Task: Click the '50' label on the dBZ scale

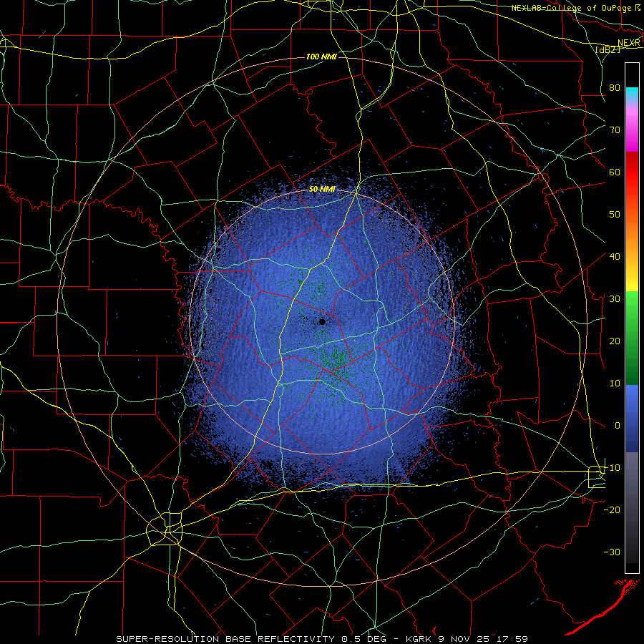Action: (615, 215)
